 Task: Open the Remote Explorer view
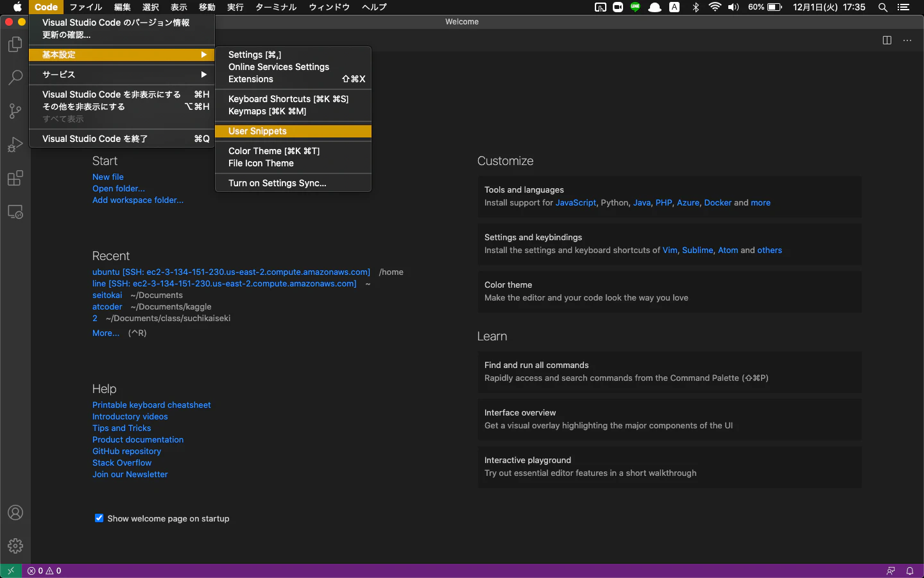pos(15,211)
